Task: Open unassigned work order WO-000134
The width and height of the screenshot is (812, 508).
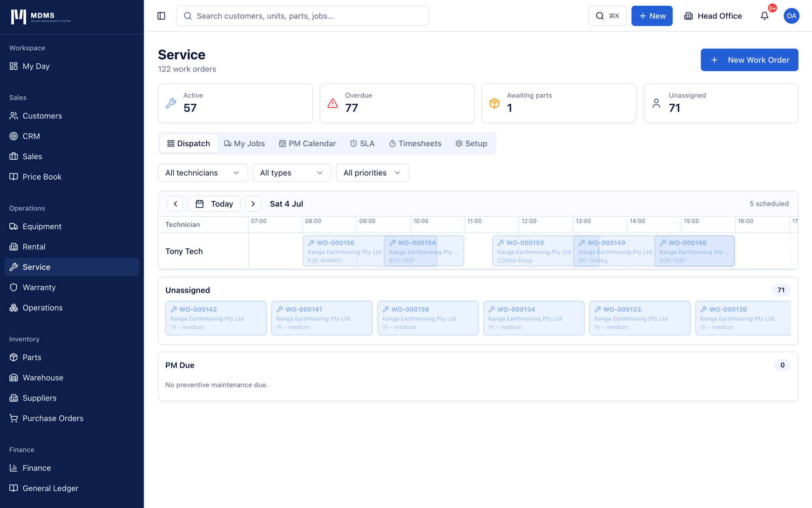Action: 534,318
